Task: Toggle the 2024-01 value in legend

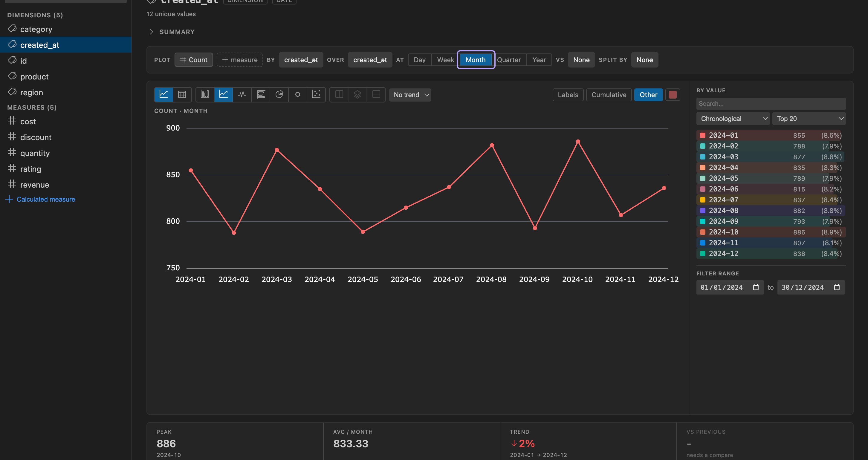Action: click(x=771, y=135)
